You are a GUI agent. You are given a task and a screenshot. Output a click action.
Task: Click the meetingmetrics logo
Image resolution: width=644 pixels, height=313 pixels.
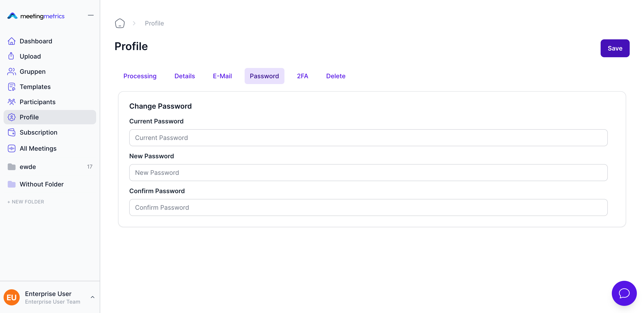pos(36,16)
